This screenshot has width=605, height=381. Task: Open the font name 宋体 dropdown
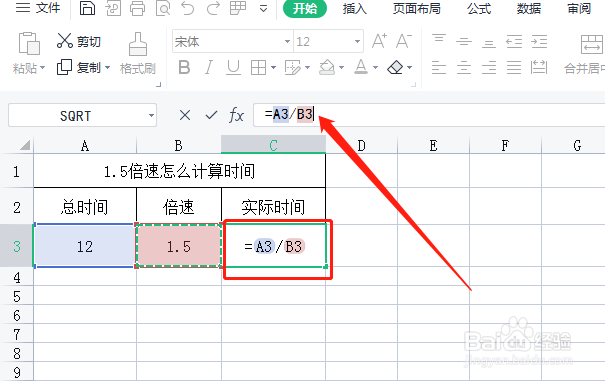pyautogui.click(x=287, y=41)
